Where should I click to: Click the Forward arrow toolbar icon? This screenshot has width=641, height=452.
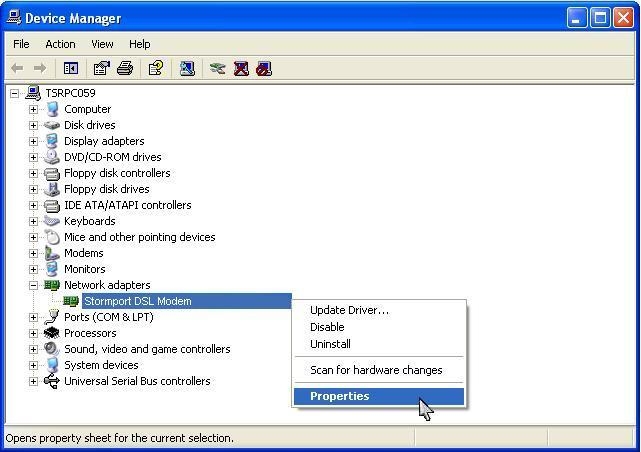point(40,68)
